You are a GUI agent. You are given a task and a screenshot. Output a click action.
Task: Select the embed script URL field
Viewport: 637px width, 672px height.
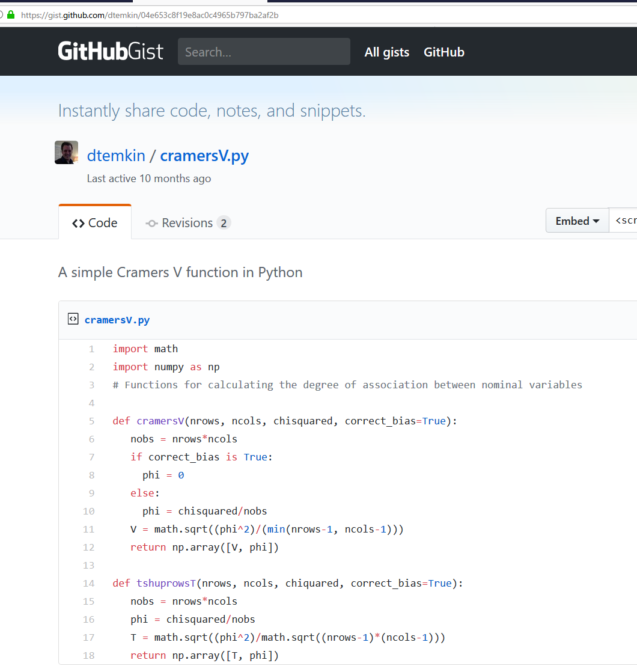pos(623,221)
